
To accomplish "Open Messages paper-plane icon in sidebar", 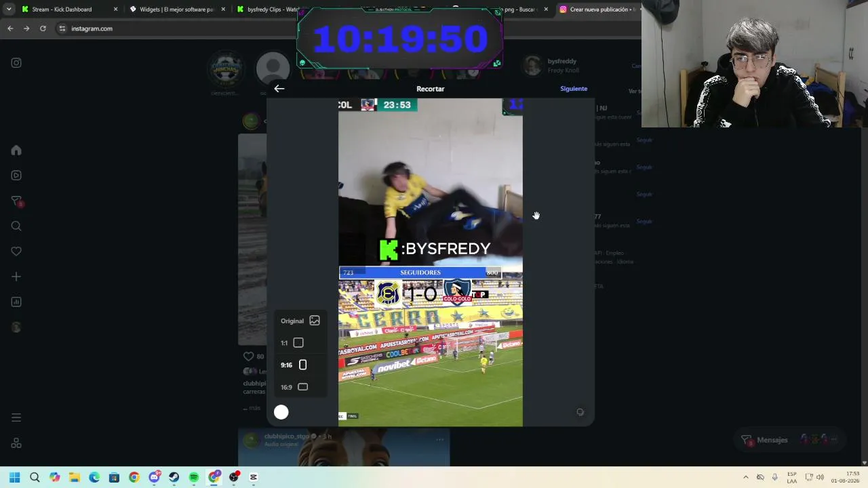I will click(16, 201).
